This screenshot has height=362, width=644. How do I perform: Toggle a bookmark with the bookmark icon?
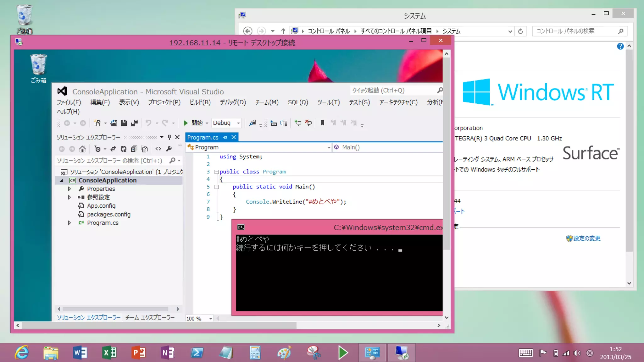[322, 123]
